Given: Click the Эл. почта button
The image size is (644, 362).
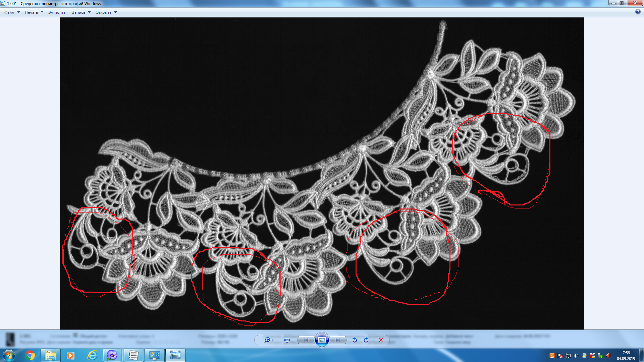Looking at the screenshot, I should (x=57, y=12).
